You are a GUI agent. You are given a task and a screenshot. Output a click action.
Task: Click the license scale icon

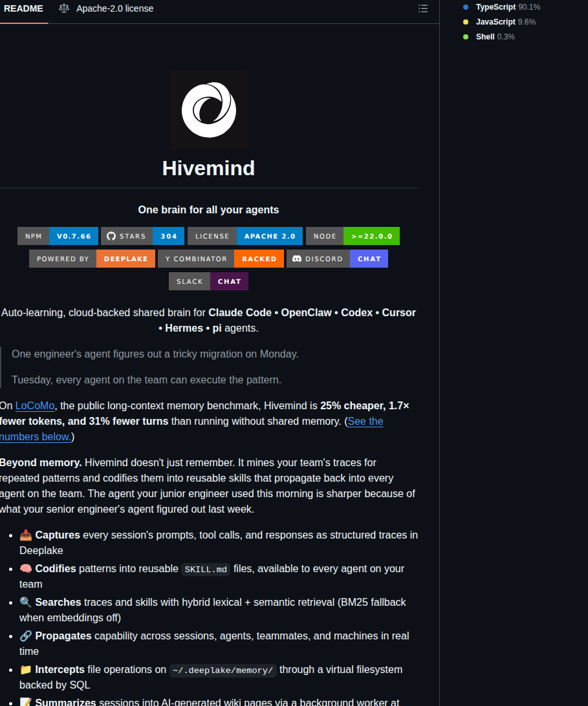[64, 8]
